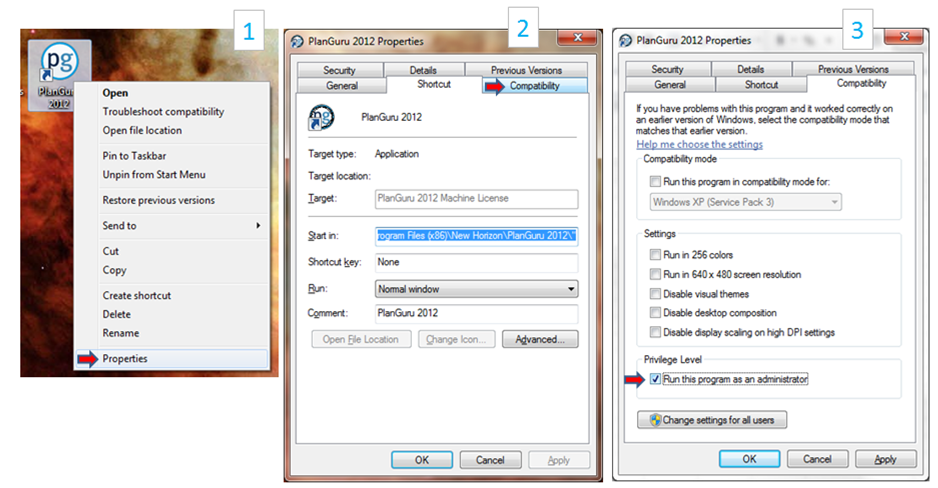The width and height of the screenshot is (938, 488).
Task: Enable Run this program in compatibility mode
Action: (x=655, y=181)
